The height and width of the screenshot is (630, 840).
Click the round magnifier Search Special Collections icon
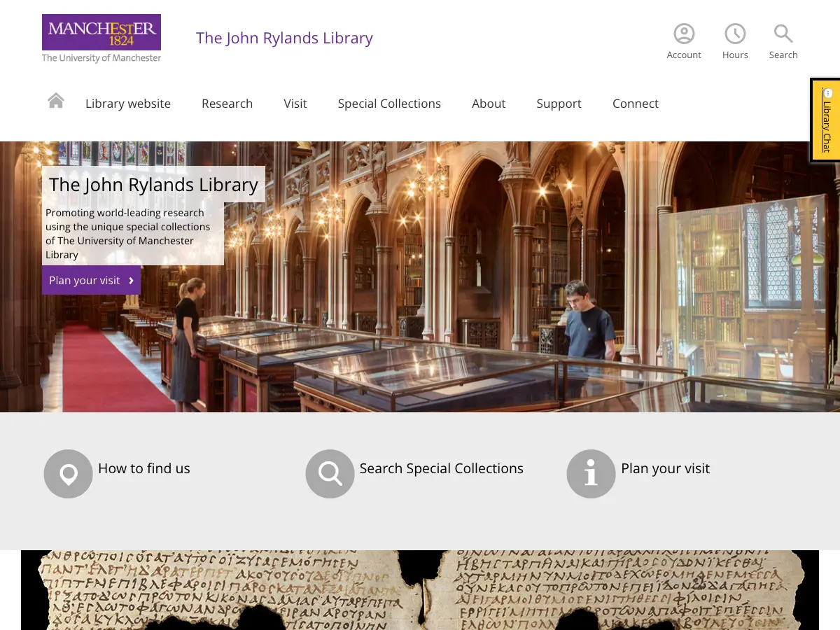coord(330,474)
